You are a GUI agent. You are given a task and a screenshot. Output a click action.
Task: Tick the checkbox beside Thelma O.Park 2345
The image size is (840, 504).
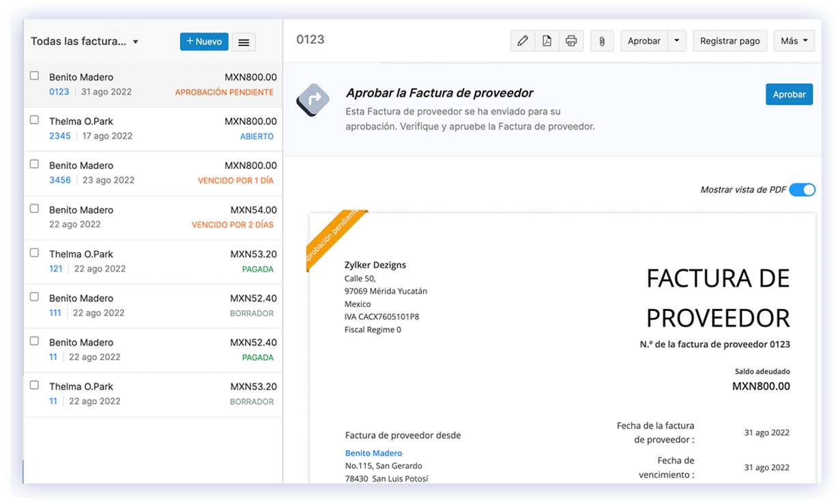(x=34, y=119)
